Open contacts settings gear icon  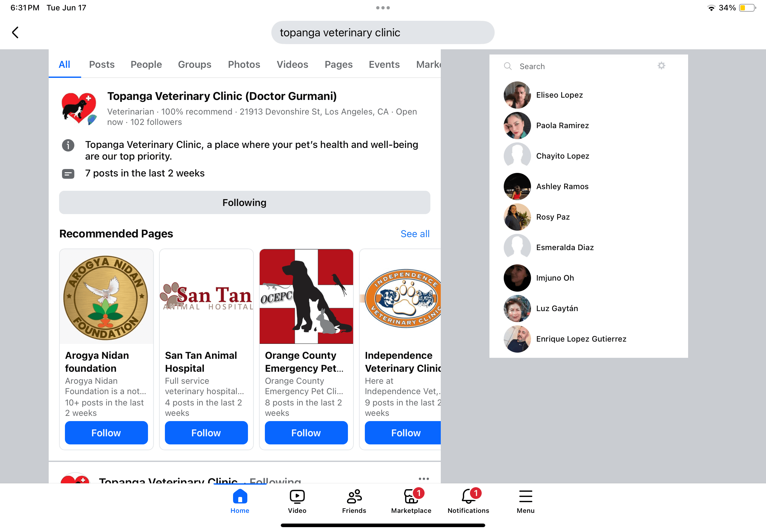click(661, 66)
